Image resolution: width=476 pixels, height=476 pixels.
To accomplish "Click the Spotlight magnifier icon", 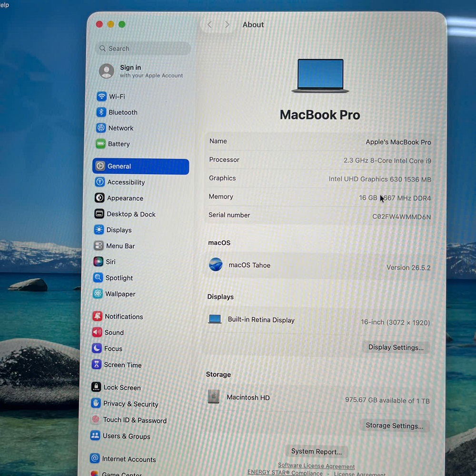I will pos(98,278).
